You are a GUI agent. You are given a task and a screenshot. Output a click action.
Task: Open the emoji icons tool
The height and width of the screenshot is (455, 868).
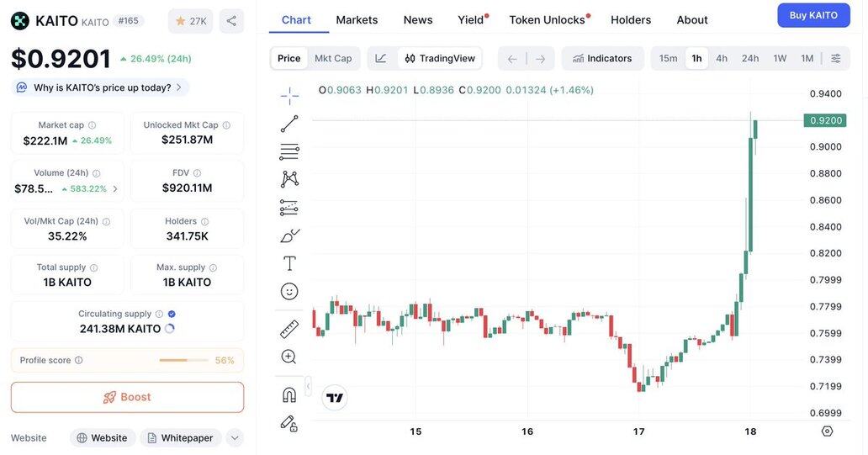pos(289,291)
